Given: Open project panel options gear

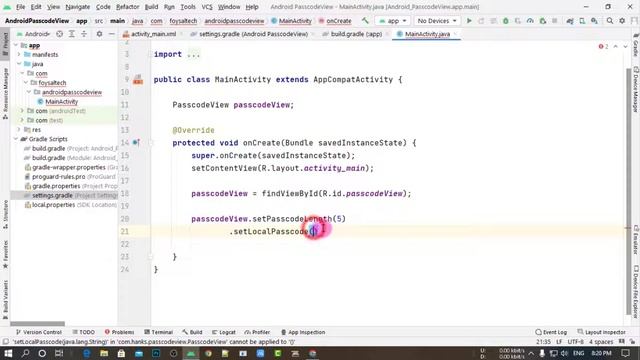Looking at the screenshot, I should click(99, 34).
